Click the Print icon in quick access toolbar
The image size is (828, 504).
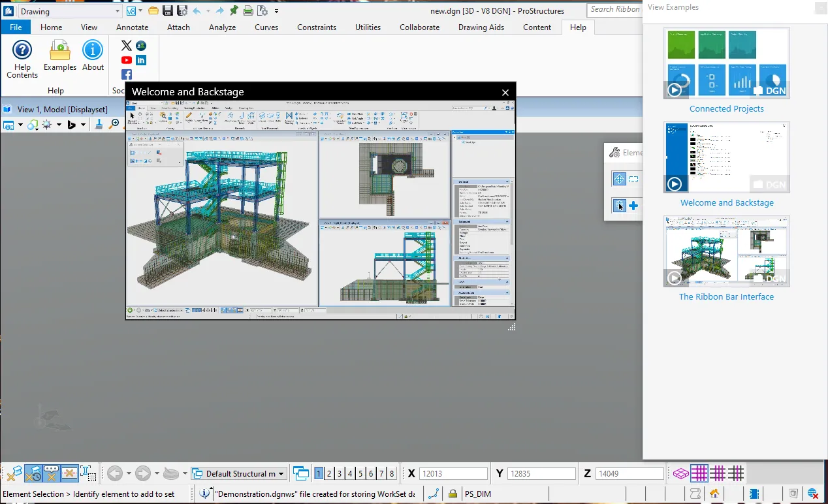(x=248, y=10)
